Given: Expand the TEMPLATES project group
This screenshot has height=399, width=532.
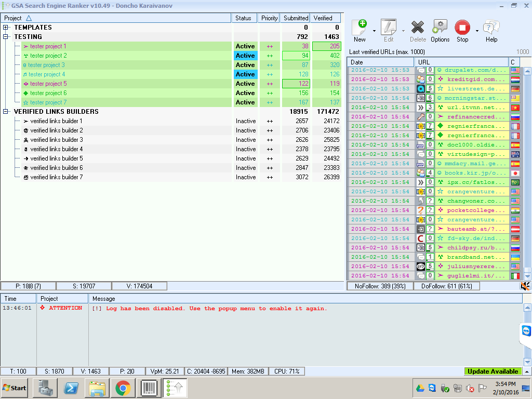Looking at the screenshot, I should click(6, 28).
